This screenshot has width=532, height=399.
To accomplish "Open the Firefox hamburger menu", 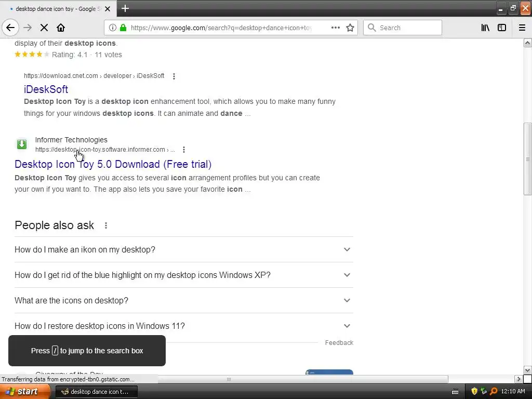I will 522,28.
